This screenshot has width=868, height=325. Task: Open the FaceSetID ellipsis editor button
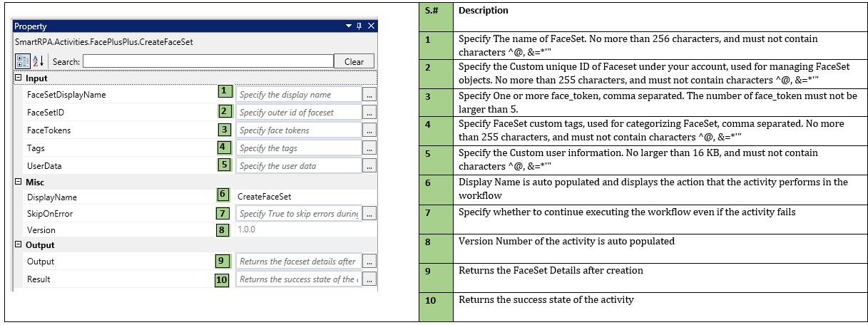coord(369,113)
